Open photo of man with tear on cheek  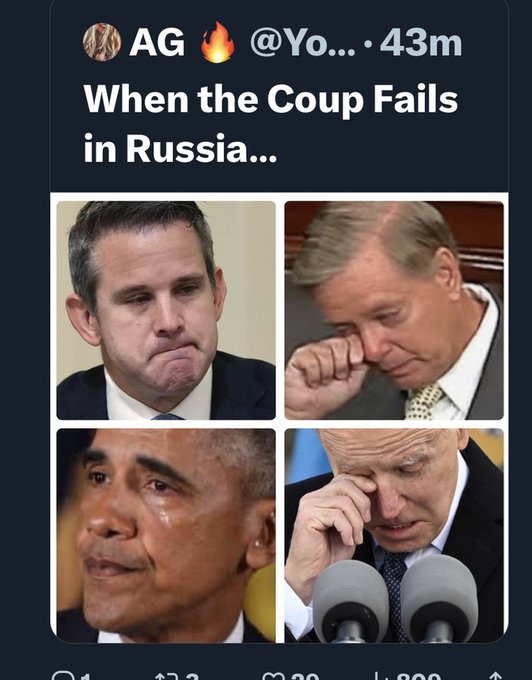point(166,536)
